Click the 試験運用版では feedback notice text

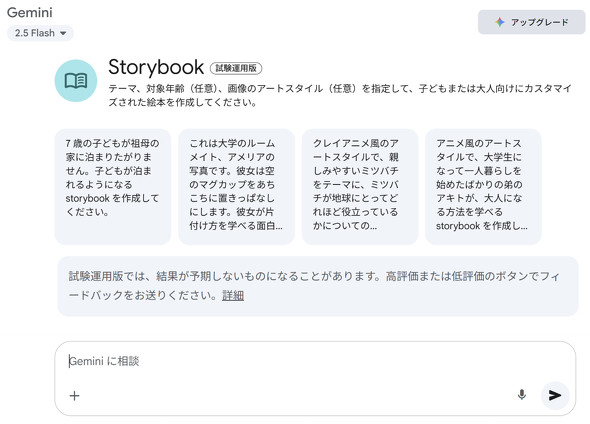click(x=314, y=286)
